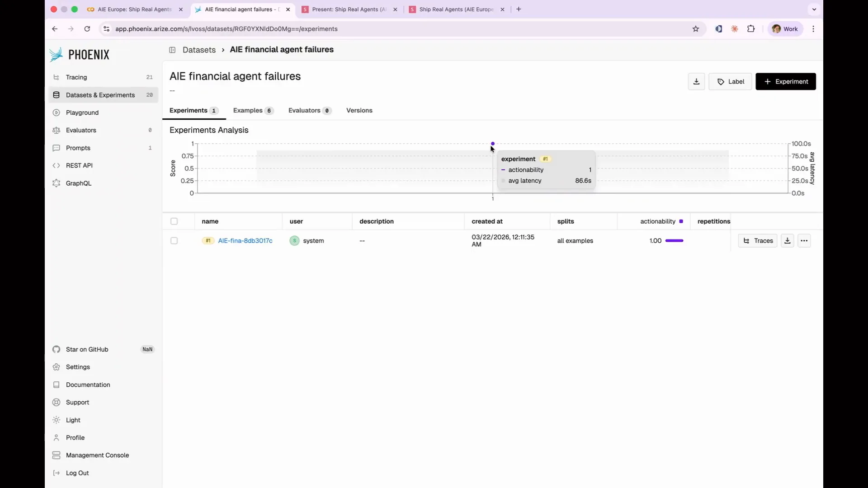Click the Label button
The width and height of the screenshot is (868, 488).
730,81
